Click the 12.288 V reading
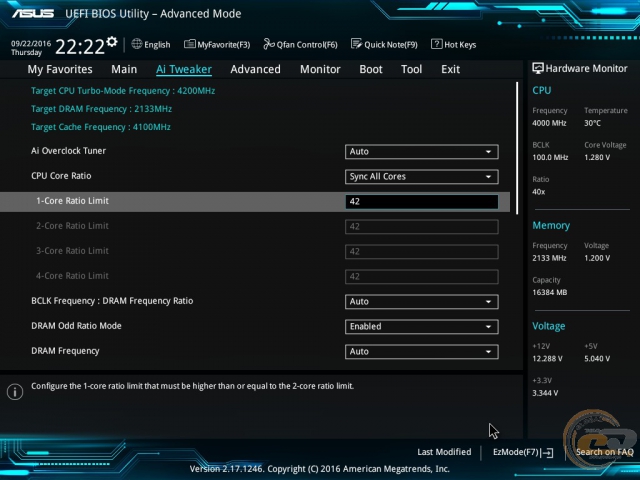640x480 pixels. click(547, 359)
